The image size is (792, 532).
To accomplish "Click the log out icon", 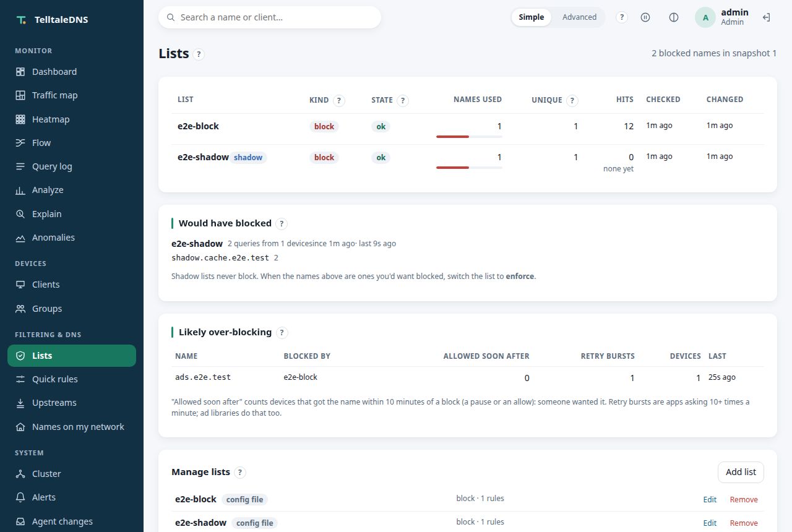I will click(x=766, y=17).
